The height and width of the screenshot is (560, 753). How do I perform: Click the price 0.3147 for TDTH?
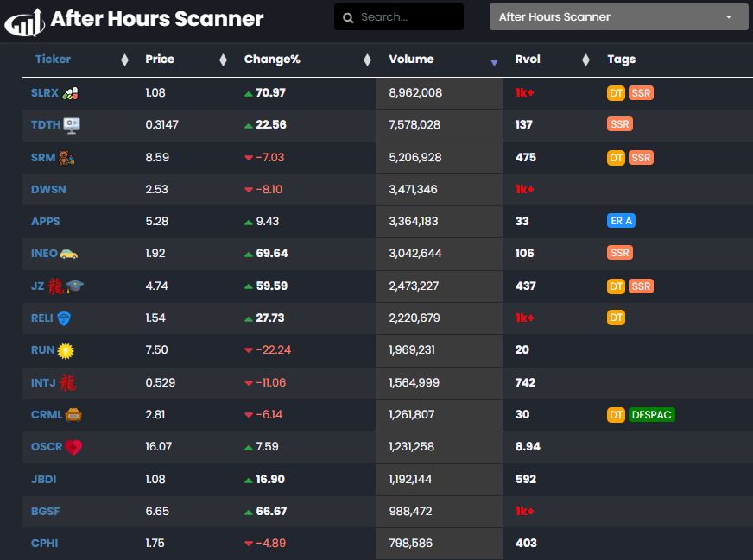click(x=161, y=125)
